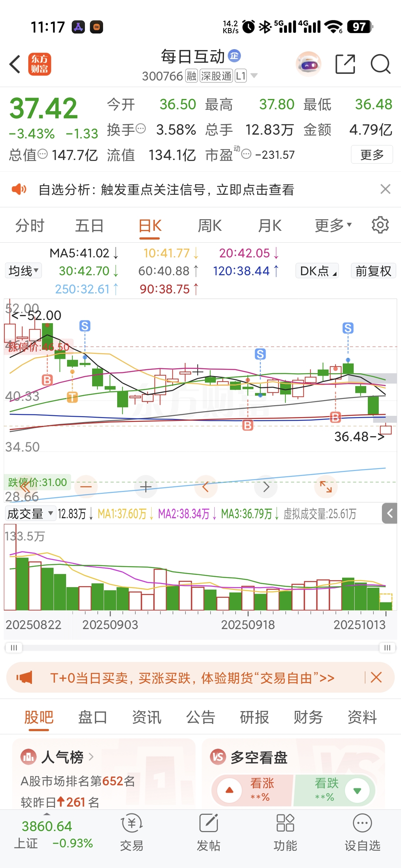Switch to 月K chart tab
401x868 pixels.
point(269,226)
